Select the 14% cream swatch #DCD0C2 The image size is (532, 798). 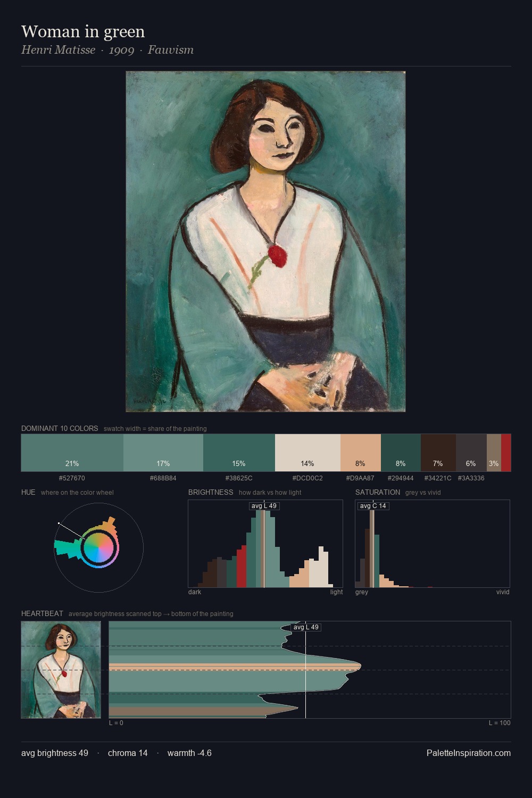click(307, 453)
